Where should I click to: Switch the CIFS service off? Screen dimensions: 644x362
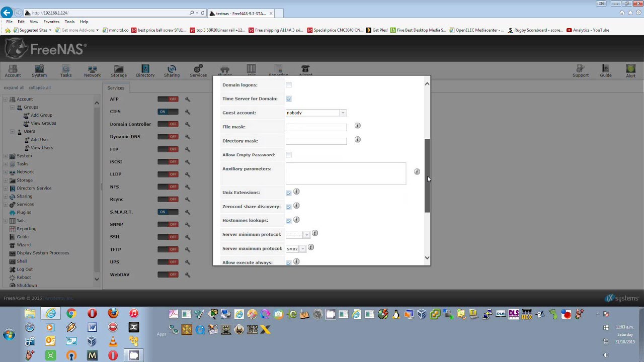coord(168,112)
